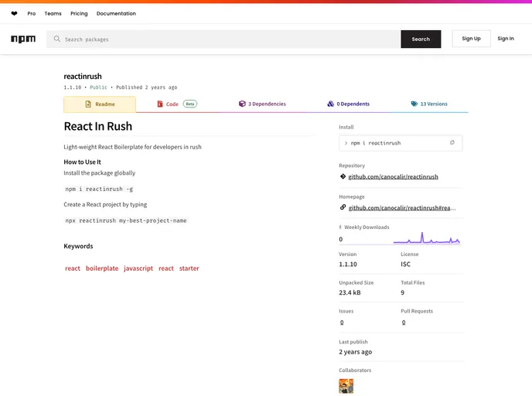Open the Pull Requests count link
This screenshot has height=396, width=532.
pos(404,323)
